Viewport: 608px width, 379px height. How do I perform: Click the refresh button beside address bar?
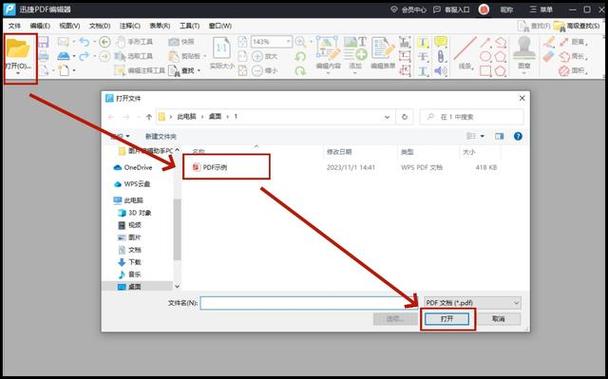point(404,117)
